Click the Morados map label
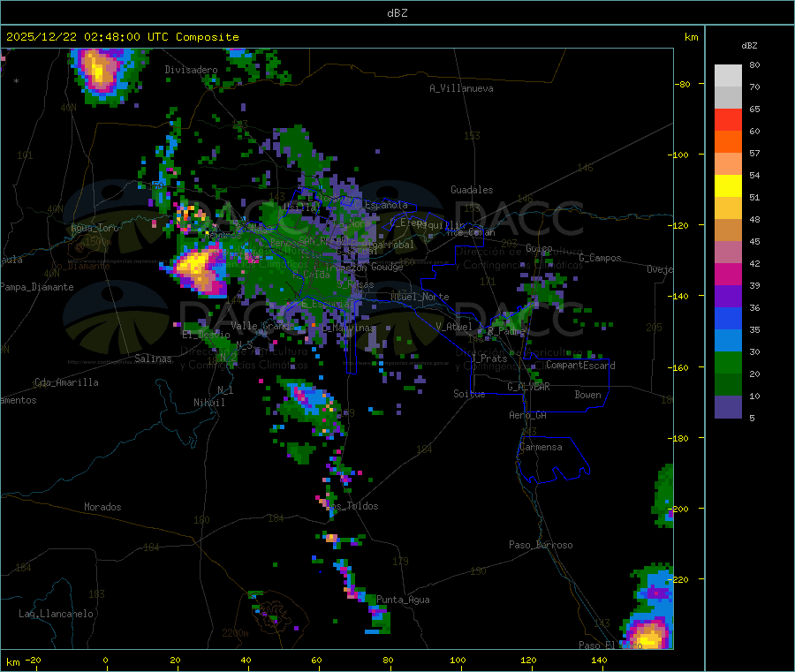Image resolution: width=795 pixels, height=672 pixels. 102,507
